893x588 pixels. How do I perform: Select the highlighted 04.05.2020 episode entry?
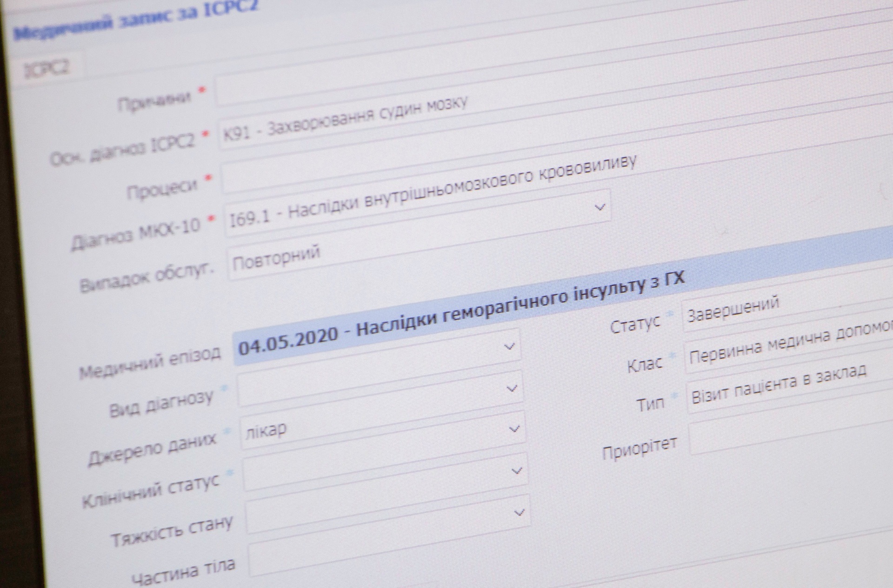[x=563, y=295]
